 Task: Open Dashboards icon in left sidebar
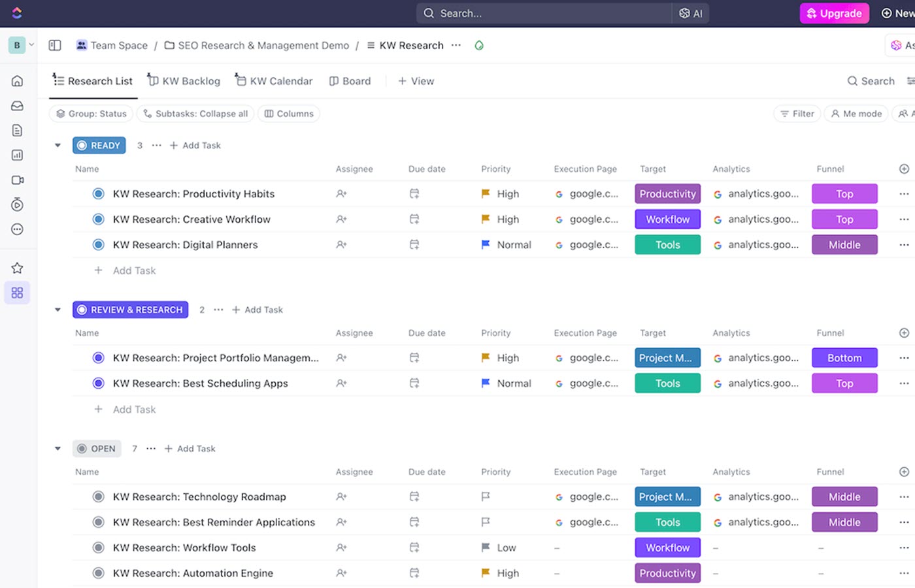click(18, 155)
